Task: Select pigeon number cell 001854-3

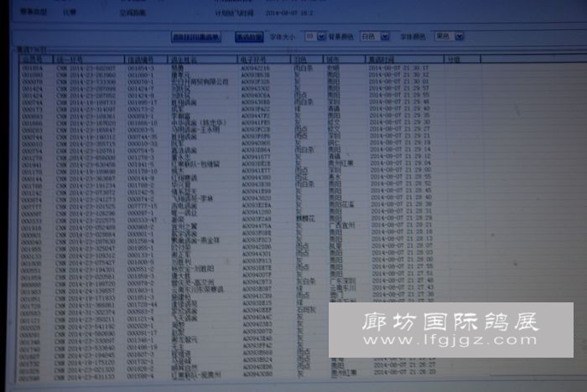Action: [141, 69]
